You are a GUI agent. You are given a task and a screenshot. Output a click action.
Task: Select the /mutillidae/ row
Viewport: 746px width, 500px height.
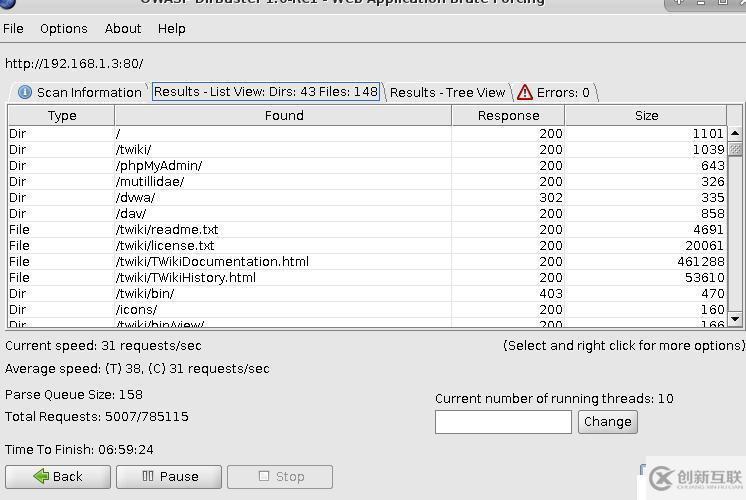367,182
